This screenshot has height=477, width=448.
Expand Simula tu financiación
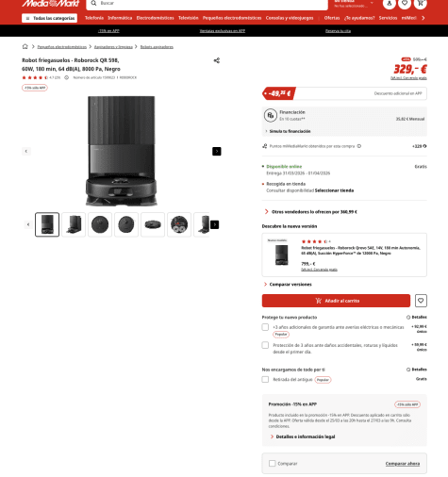pyautogui.click(x=288, y=131)
